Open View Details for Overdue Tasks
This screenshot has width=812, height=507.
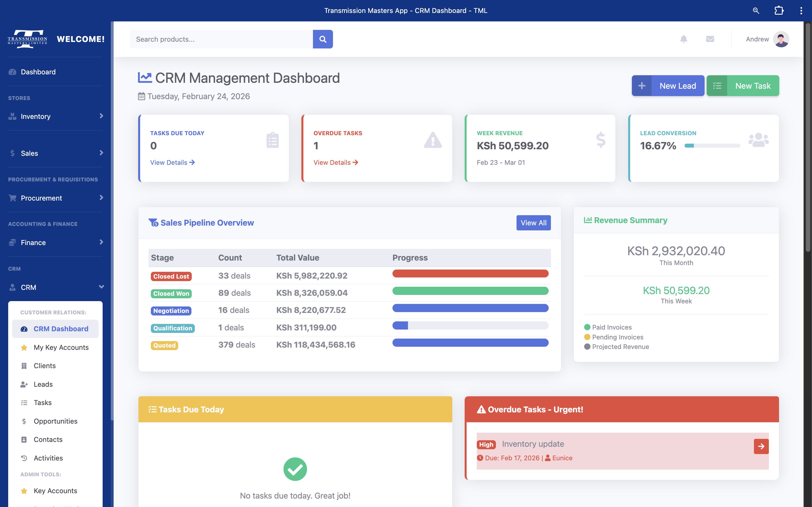(x=335, y=162)
